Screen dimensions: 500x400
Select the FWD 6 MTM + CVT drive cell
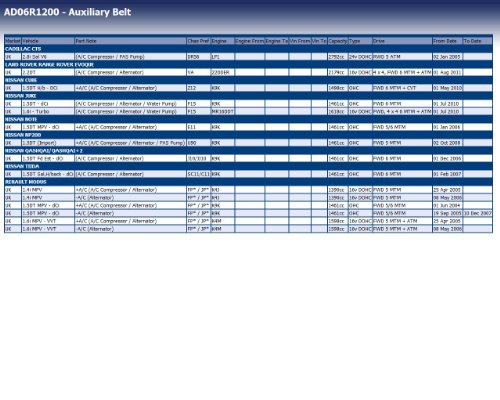tap(402, 88)
